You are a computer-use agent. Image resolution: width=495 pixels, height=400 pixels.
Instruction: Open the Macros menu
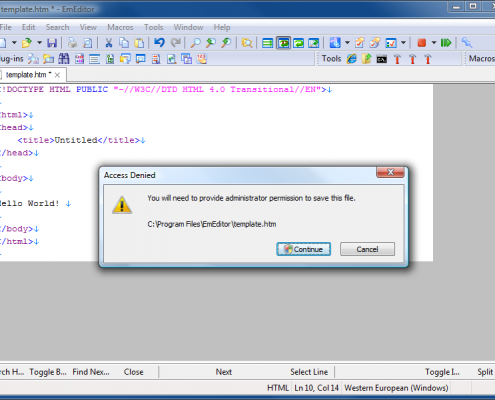(120, 27)
